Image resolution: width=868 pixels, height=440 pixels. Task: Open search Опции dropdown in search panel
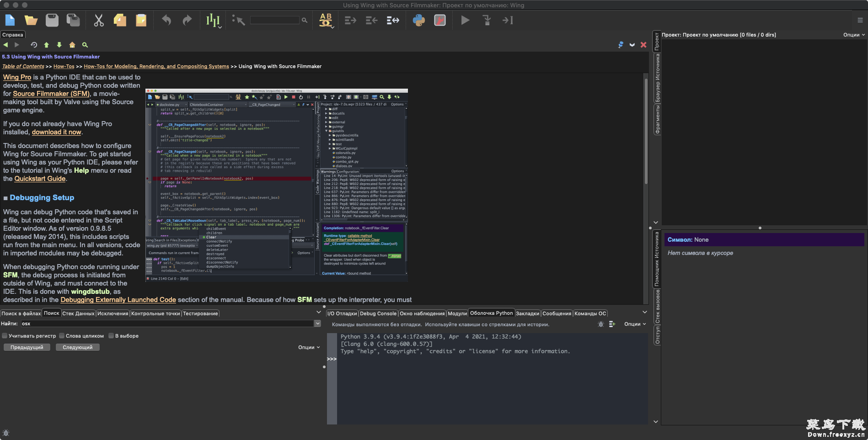click(309, 347)
